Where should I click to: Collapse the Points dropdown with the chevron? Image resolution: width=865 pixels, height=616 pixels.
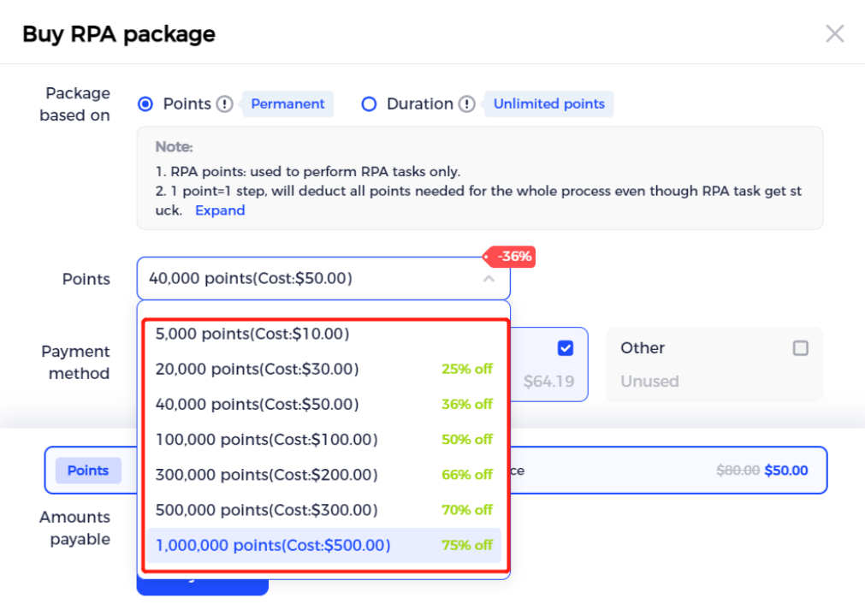tap(489, 279)
